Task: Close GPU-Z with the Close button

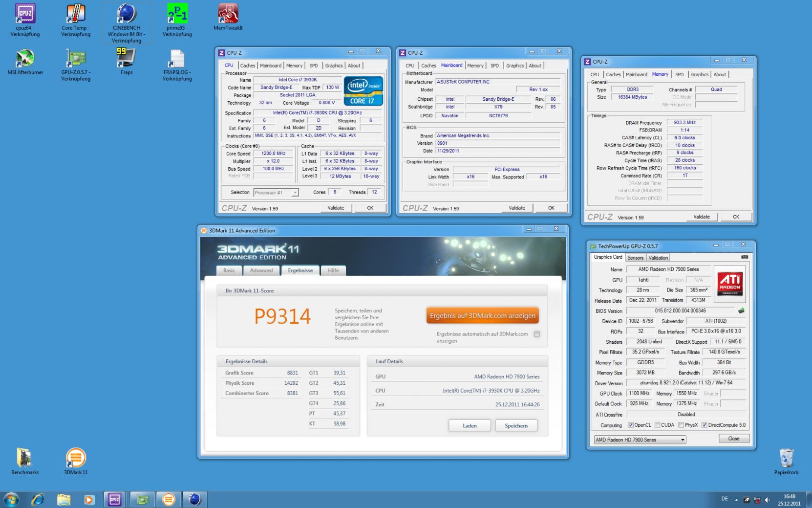Action: click(x=734, y=439)
